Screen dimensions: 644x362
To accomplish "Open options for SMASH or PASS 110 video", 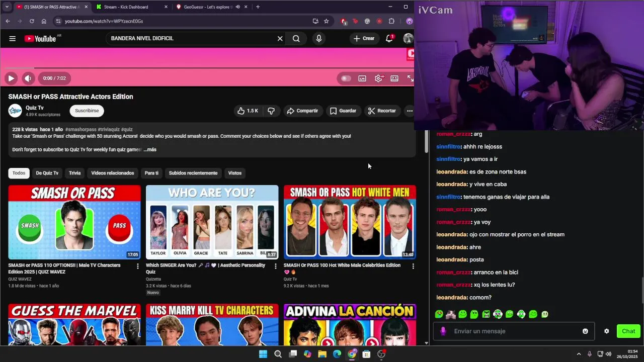I will tap(137, 266).
